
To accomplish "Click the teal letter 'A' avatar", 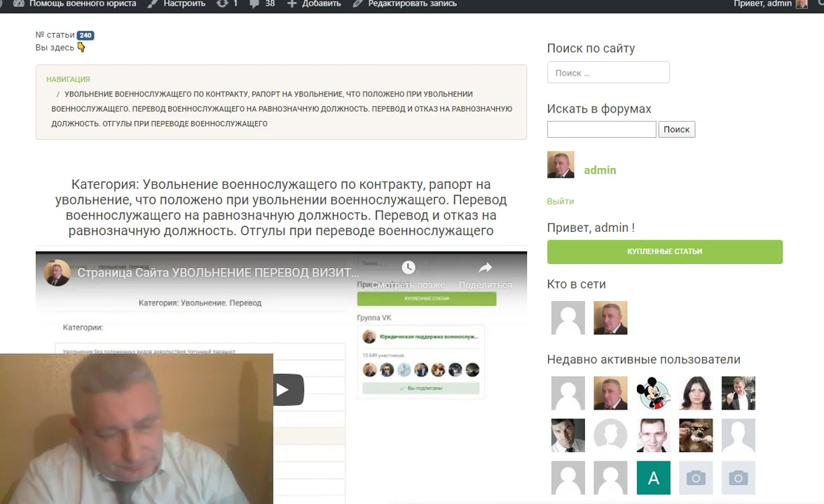I will [653, 477].
